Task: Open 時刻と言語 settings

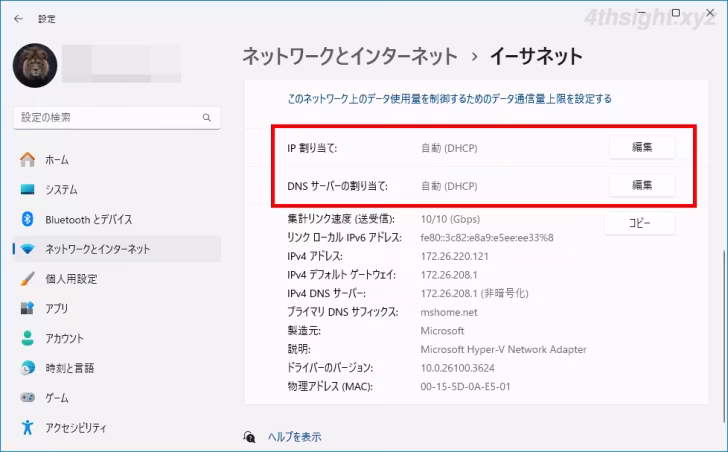Action: [x=68, y=368]
